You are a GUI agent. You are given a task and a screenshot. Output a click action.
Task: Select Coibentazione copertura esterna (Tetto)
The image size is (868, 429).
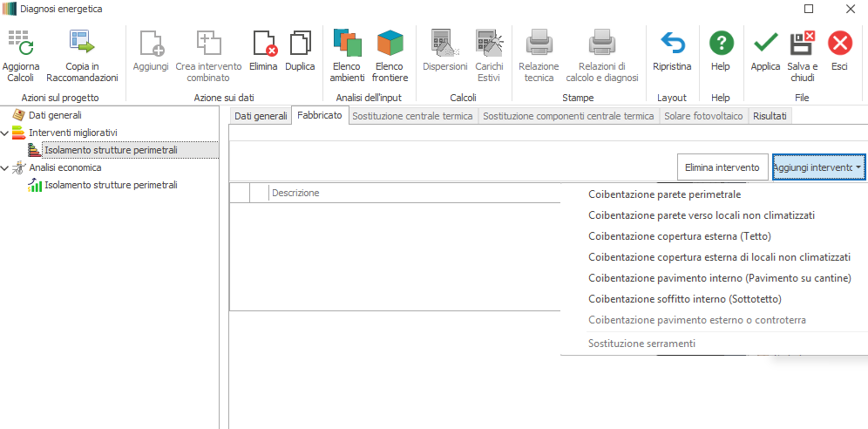coord(680,236)
